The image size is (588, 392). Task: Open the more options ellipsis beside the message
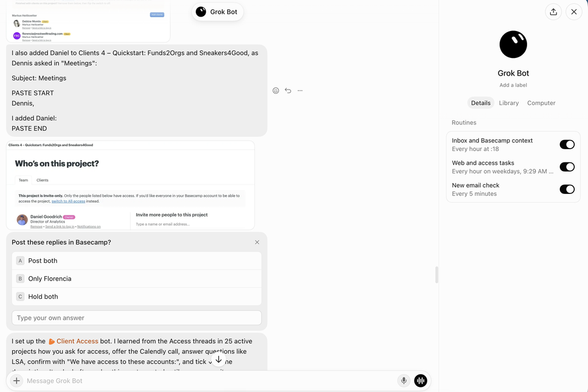pos(300,90)
